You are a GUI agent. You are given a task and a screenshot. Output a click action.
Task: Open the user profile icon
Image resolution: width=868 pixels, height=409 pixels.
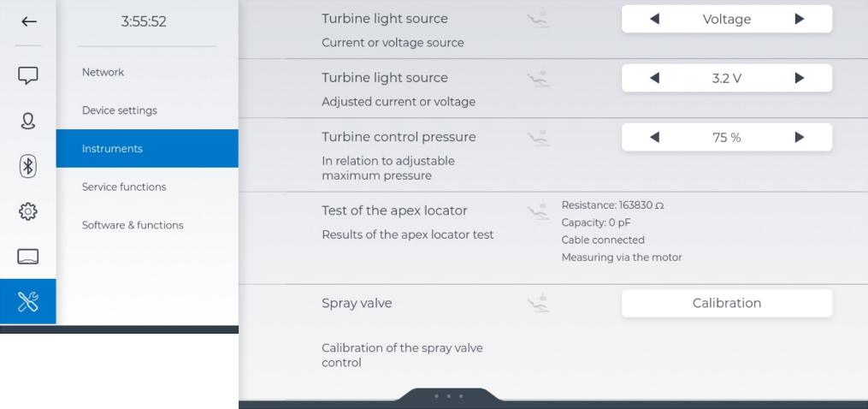(x=28, y=121)
